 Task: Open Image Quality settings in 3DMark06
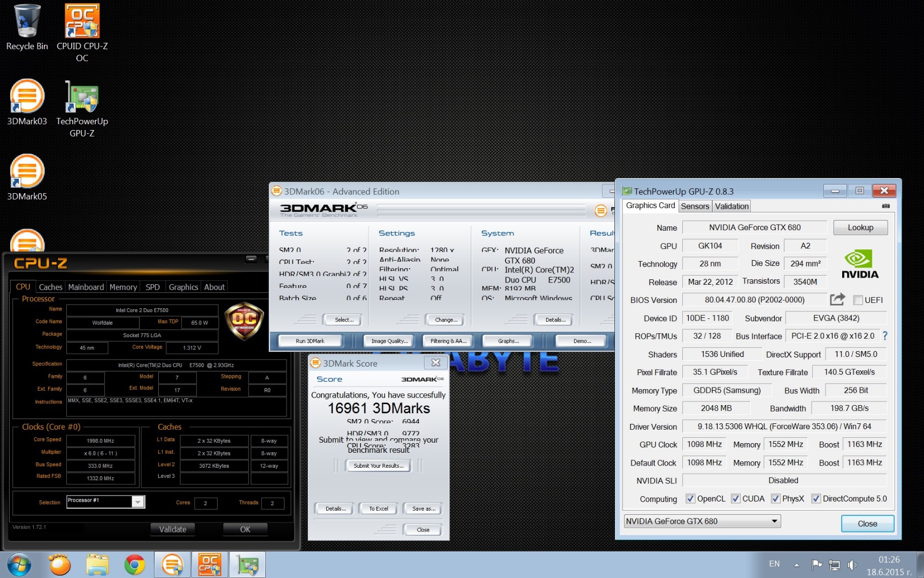coord(389,341)
